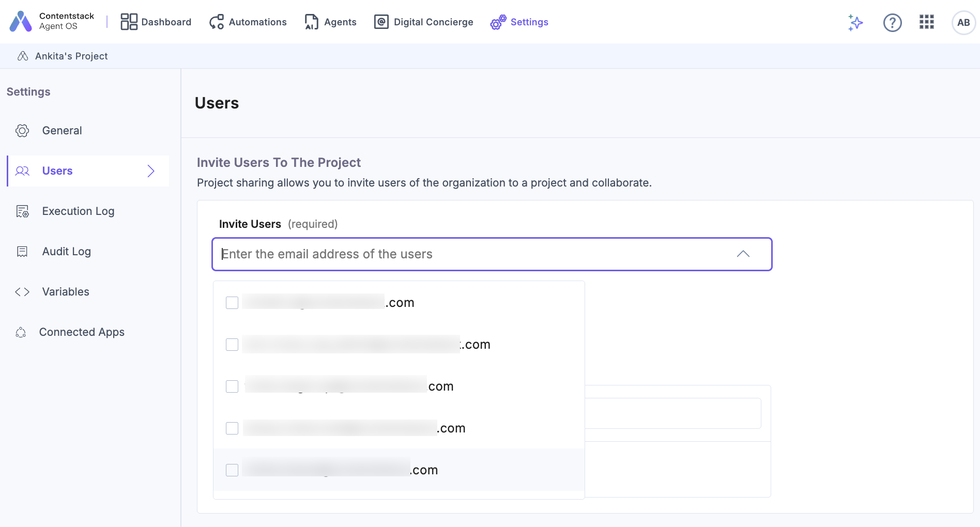The image size is (980, 527).
Task: Click the General settings gear icon
Action: pyautogui.click(x=22, y=131)
